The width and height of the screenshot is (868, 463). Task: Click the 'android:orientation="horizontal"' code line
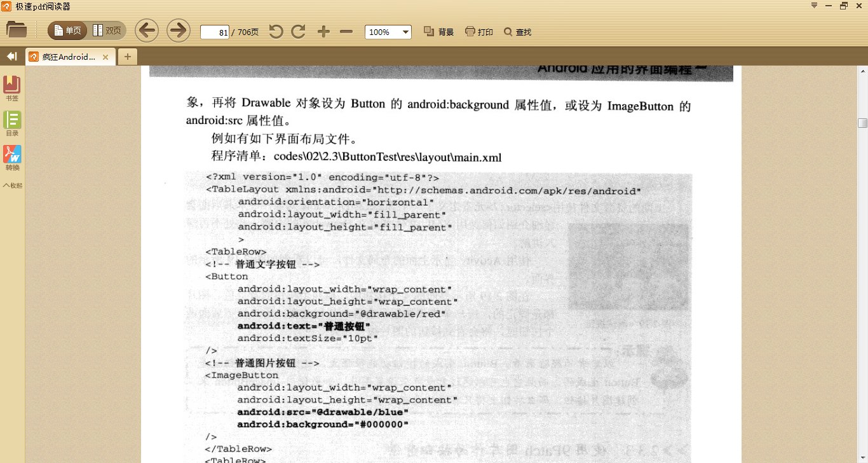coord(336,202)
